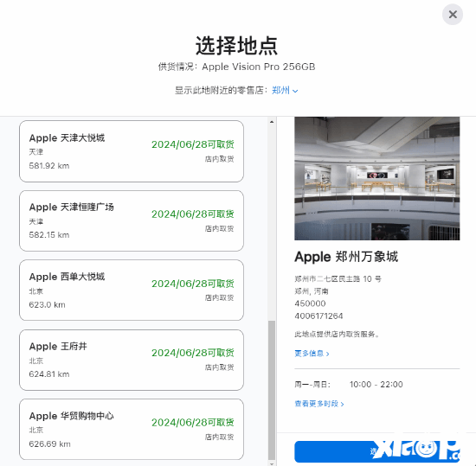This screenshot has height=466, width=476.
Task: Open the 郑州 location dropdown
Action: click(285, 91)
